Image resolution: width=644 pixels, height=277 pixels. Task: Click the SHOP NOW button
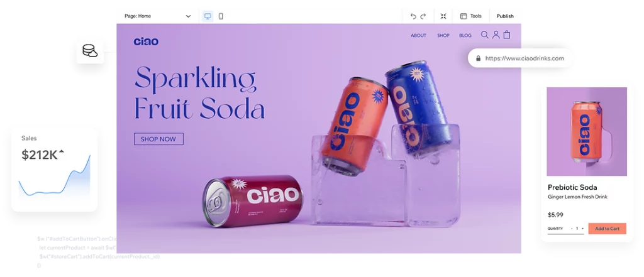158,139
